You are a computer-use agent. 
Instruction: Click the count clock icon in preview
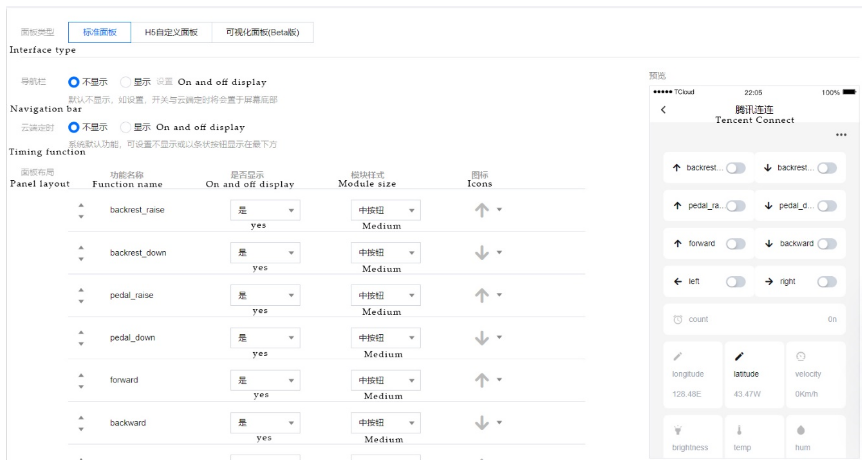(x=678, y=319)
